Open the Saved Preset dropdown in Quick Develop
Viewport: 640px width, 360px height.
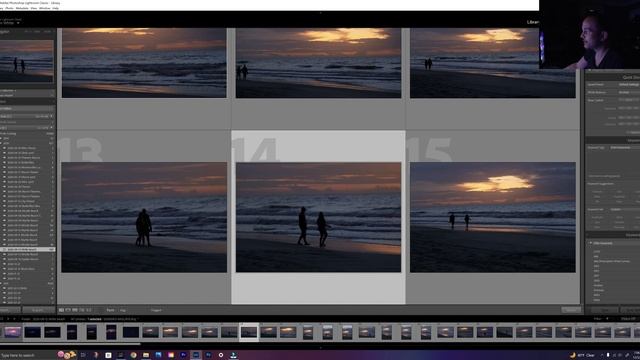click(x=629, y=84)
